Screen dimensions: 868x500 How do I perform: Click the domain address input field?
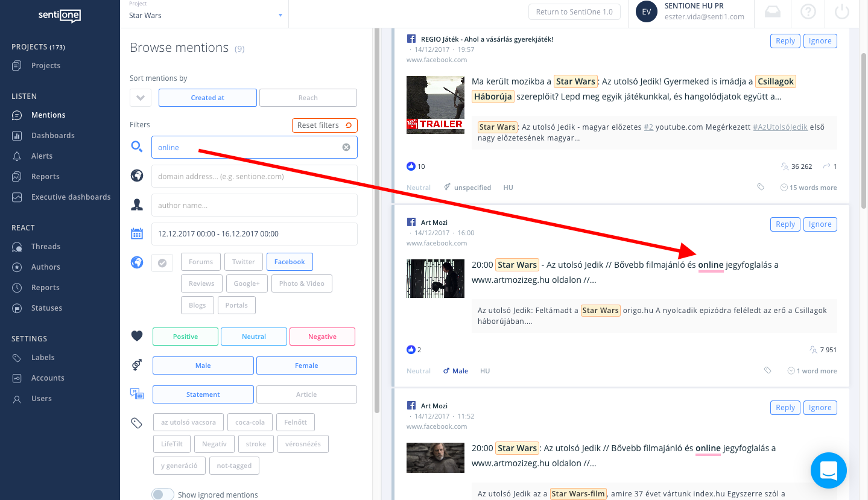tap(254, 177)
